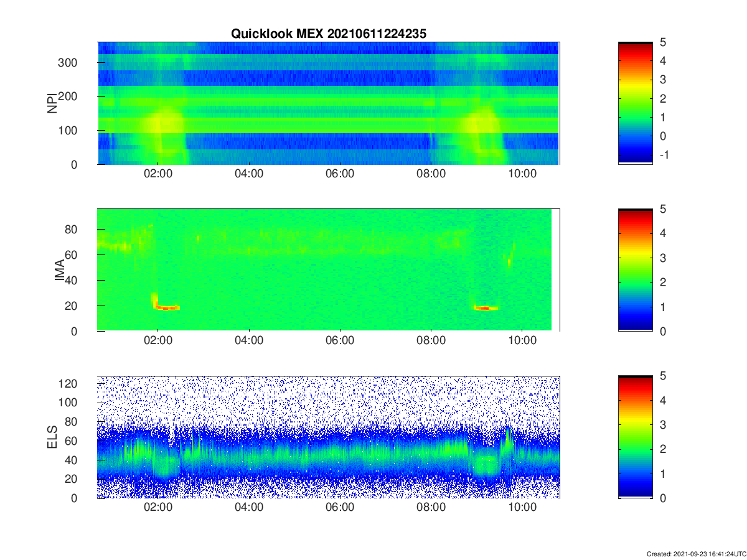747x560 pixels.
Task: Click the ELS spectrogram plot area
Action: click(x=328, y=437)
